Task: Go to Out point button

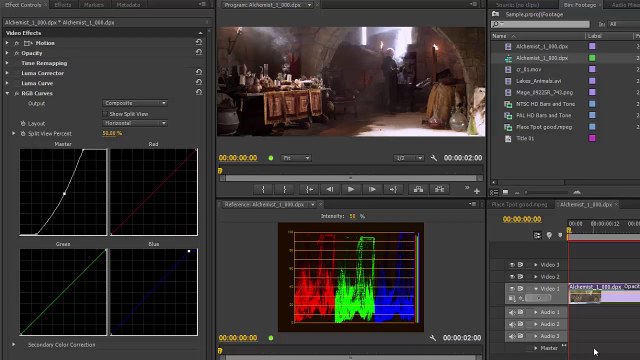Action: pyautogui.click(x=393, y=189)
